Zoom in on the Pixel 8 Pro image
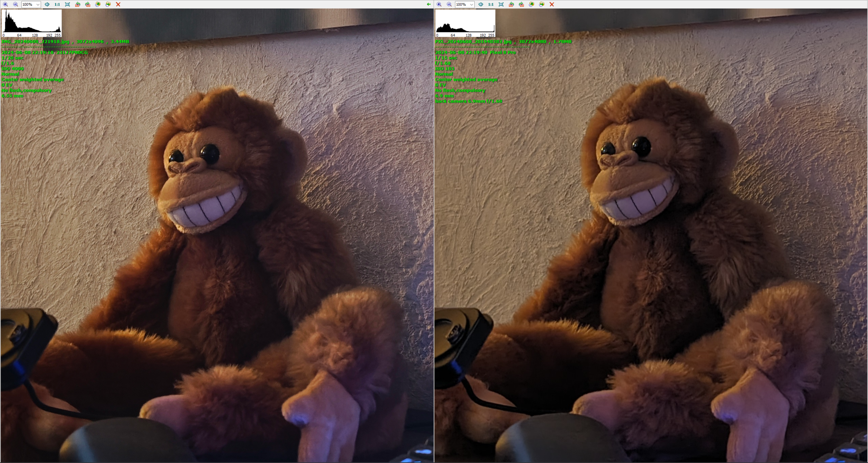The height and width of the screenshot is (463, 868). [x=439, y=5]
